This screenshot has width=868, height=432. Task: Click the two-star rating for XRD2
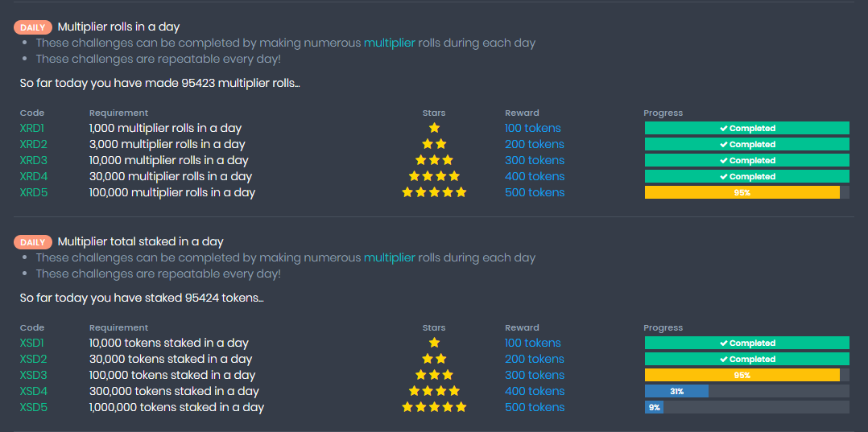click(x=434, y=144)
